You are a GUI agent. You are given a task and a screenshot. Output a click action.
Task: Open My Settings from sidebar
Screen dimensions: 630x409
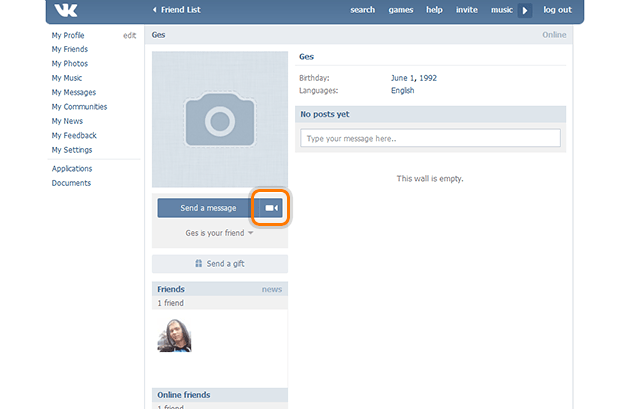pyautogui.click(x=72, y=150)
